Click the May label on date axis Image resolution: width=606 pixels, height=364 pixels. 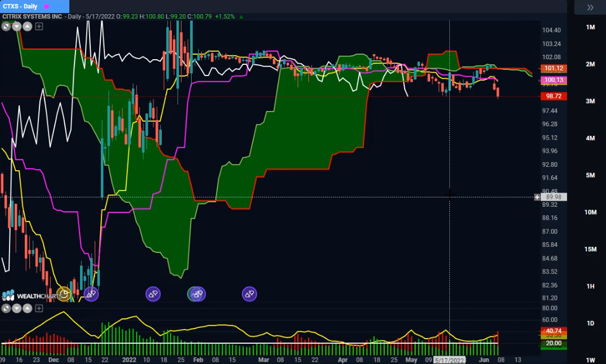pyautogui.click(x=411, y=359)
